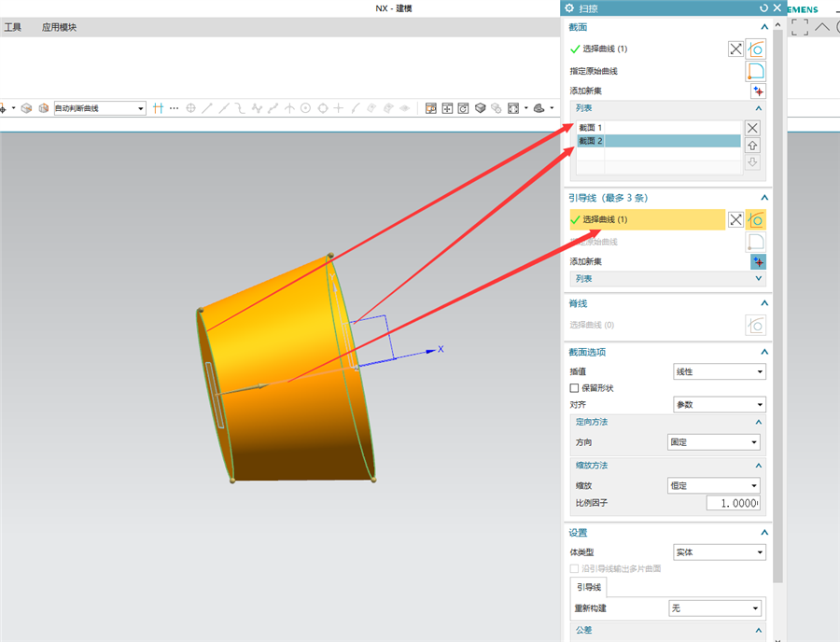Open the Alignment dropdown showing Parameter

click(719, 404)
